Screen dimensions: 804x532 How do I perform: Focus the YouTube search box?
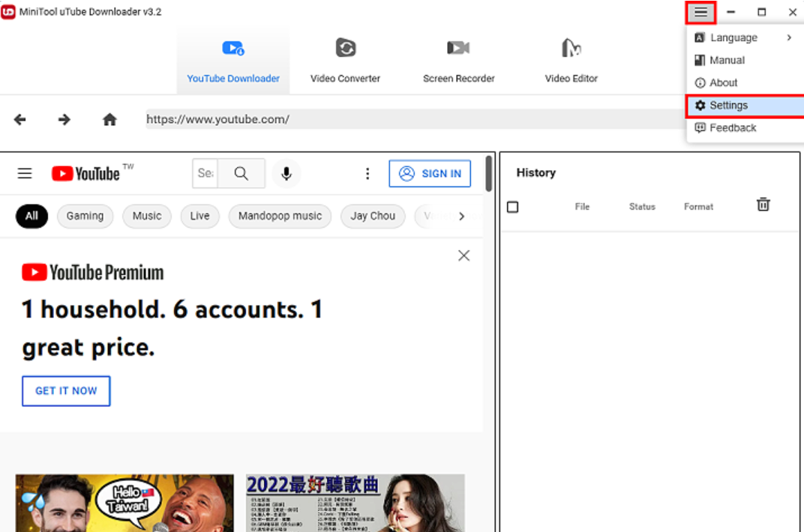(x=205, y=174)
